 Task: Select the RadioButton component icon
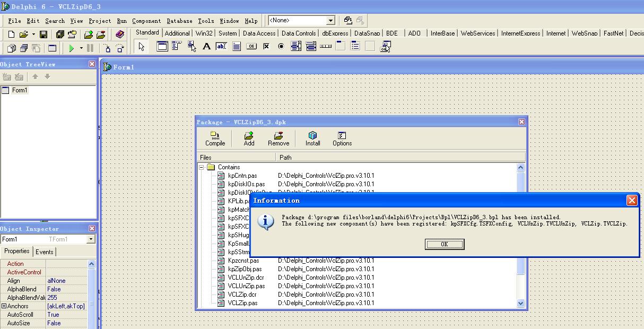[x=281, y=47]
